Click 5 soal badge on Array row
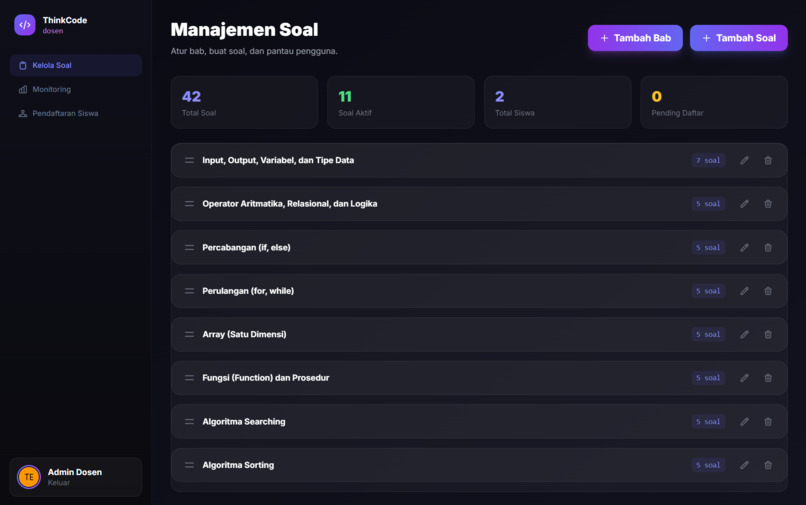Screen dimensions: 806x505 708,334
